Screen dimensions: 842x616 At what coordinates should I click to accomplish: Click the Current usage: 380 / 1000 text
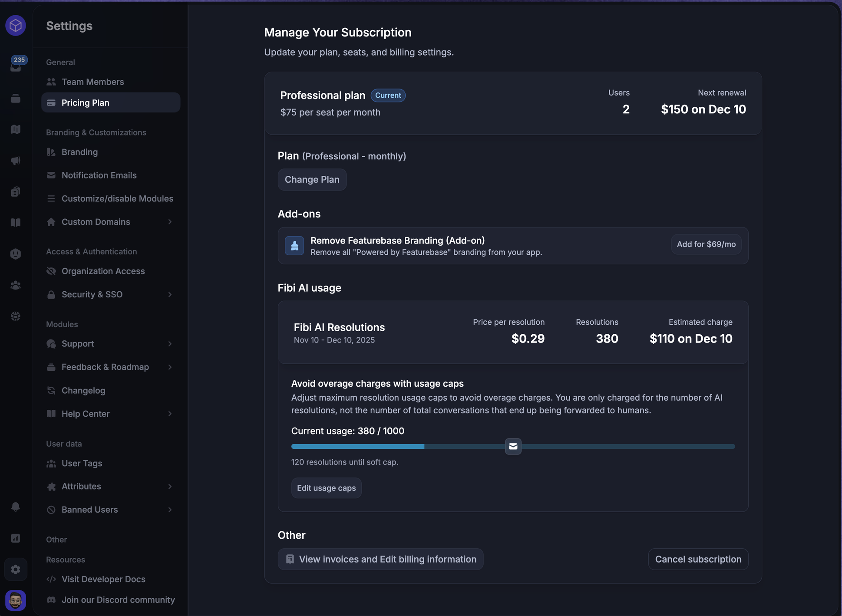[348, 431]
